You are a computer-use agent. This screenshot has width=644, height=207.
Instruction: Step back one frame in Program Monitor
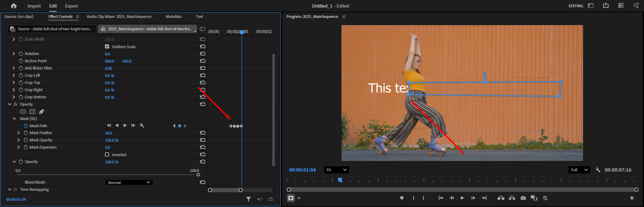(x=452, y=198)
